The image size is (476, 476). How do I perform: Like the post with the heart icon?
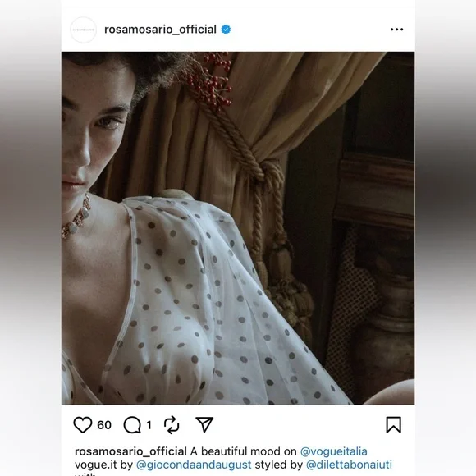(83, 424)
